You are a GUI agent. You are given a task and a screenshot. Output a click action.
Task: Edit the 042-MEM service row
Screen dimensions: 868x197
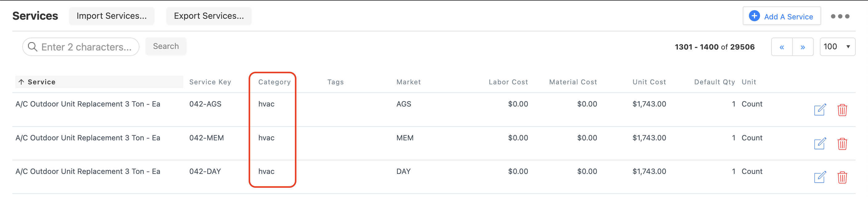pyautogui.click(x=820, y=143)
